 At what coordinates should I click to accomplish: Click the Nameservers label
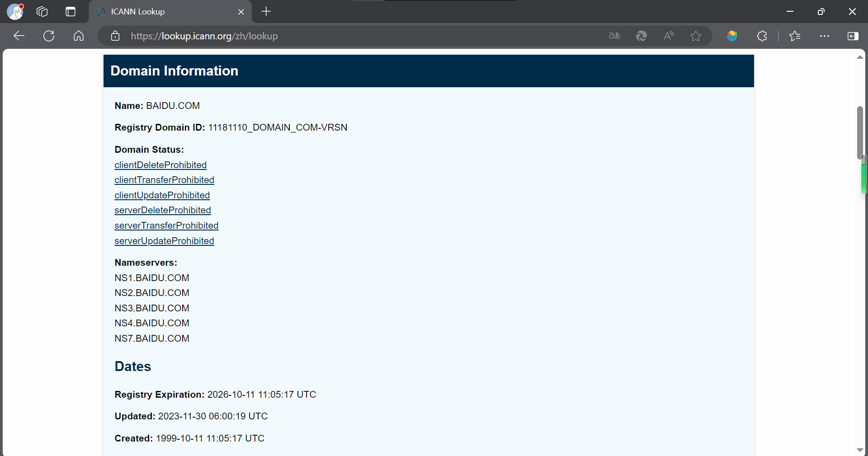tap(146, 263)
